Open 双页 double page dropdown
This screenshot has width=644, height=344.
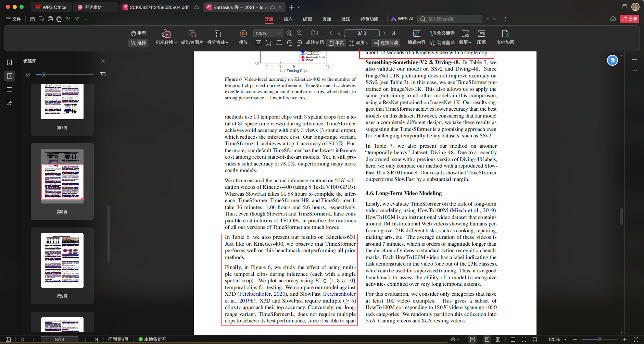(358, 43)
